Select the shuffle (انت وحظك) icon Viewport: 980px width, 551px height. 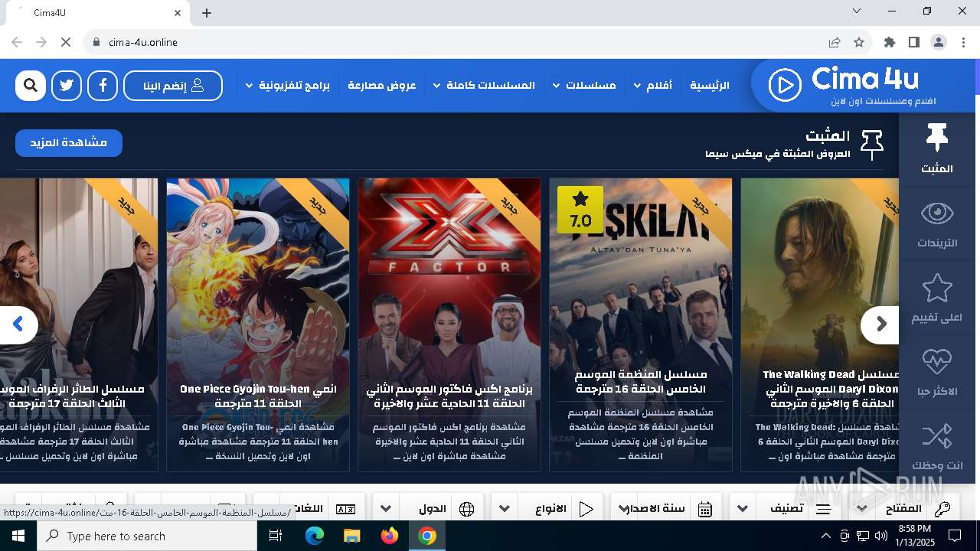tap(937, 436)
